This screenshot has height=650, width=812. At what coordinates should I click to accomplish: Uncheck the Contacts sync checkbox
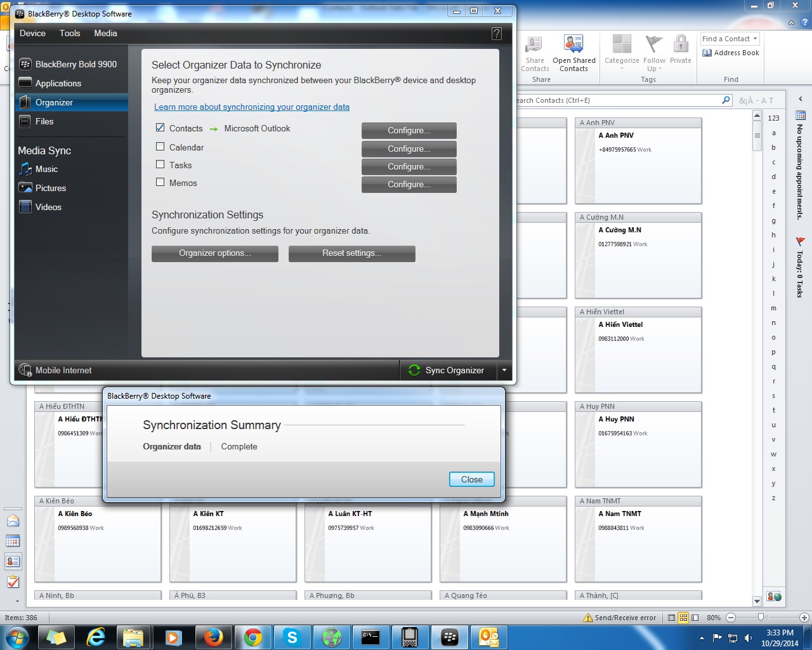(x=160, y=128)
